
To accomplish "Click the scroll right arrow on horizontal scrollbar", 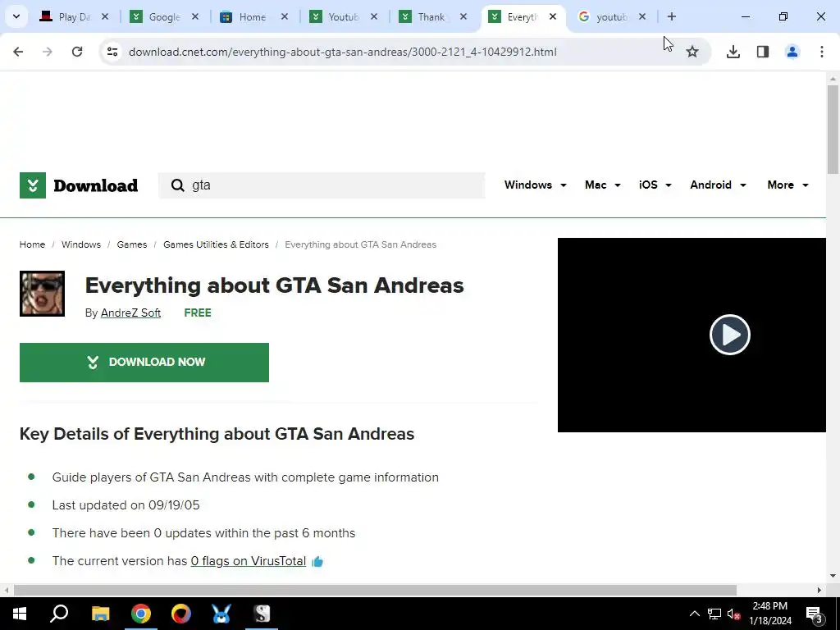I will [819, 591].
